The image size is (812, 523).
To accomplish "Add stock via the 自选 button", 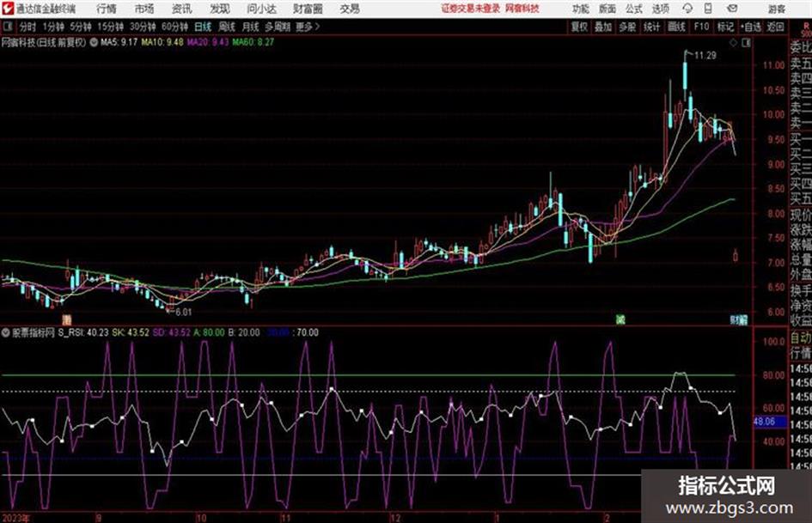I will (x=751, y=27).
